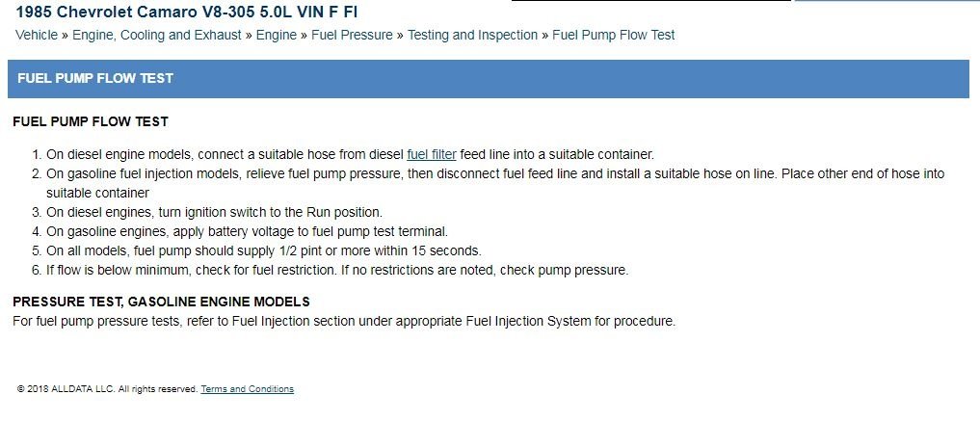This screenshot has height=421, width=980.
Task: Click the bold FUEL PUMP FLOW TEST heading
Action: (91, 122)
